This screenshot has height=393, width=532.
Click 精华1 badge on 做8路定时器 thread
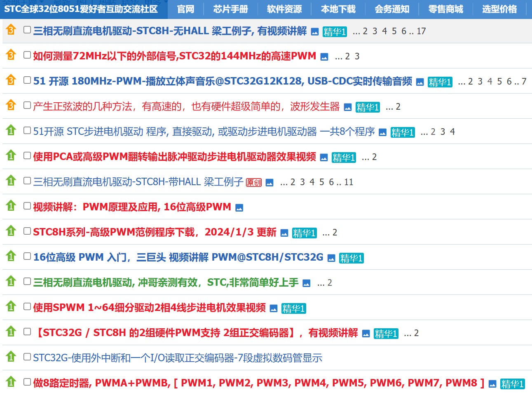coord(512,384)
